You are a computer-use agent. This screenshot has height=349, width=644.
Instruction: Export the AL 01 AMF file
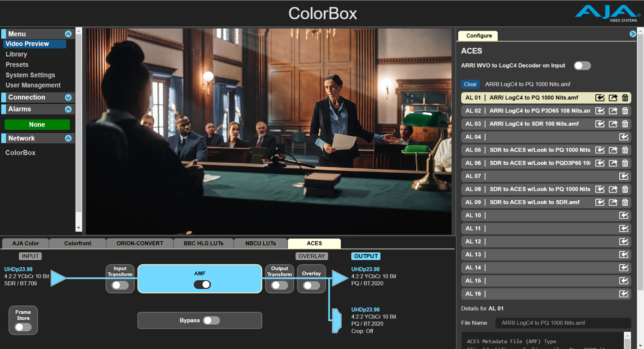point(613,98)
